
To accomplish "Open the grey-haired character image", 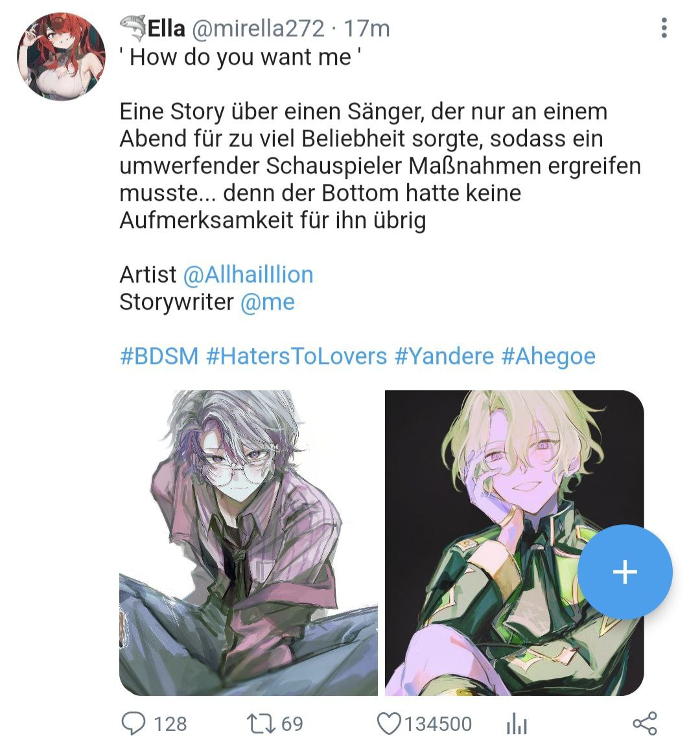I will (248, 543).
